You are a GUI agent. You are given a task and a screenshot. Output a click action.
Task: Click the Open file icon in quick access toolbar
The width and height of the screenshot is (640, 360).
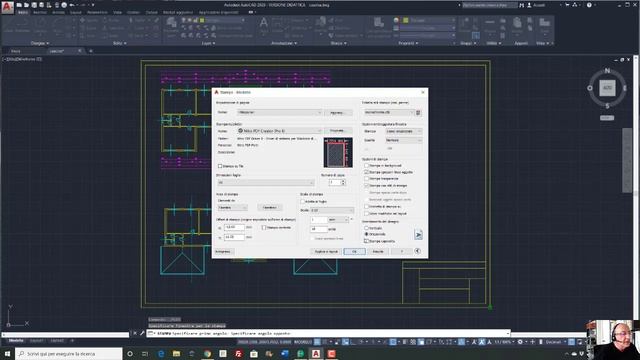pos(27,5)
